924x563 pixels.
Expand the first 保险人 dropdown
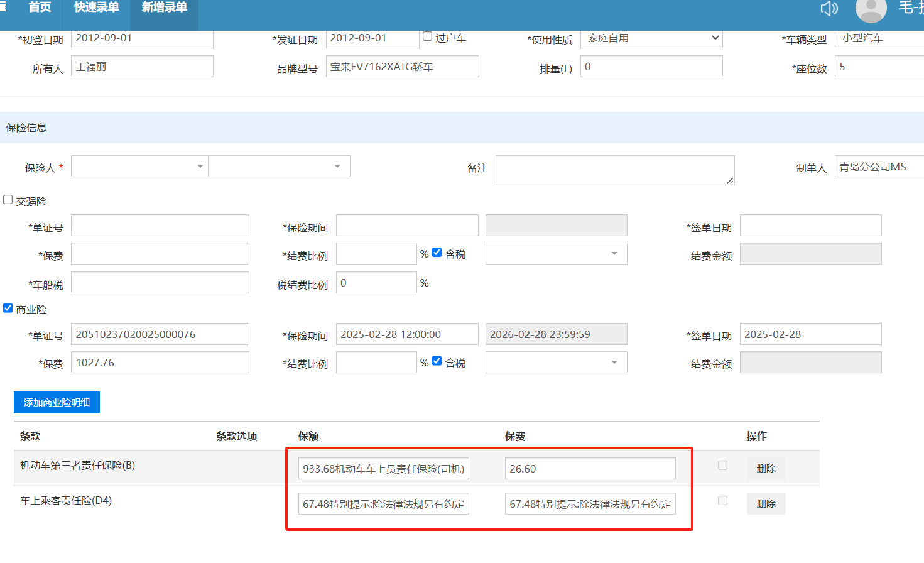(139, 167)
